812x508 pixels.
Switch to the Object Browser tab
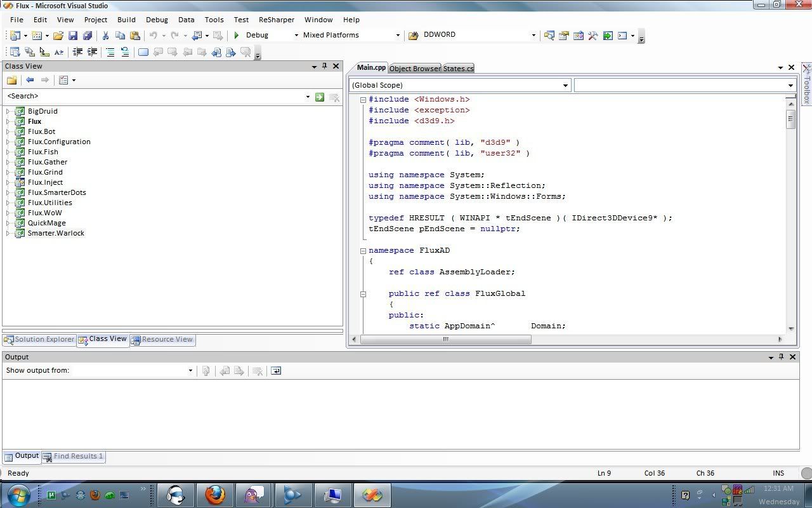pos(414,69)
